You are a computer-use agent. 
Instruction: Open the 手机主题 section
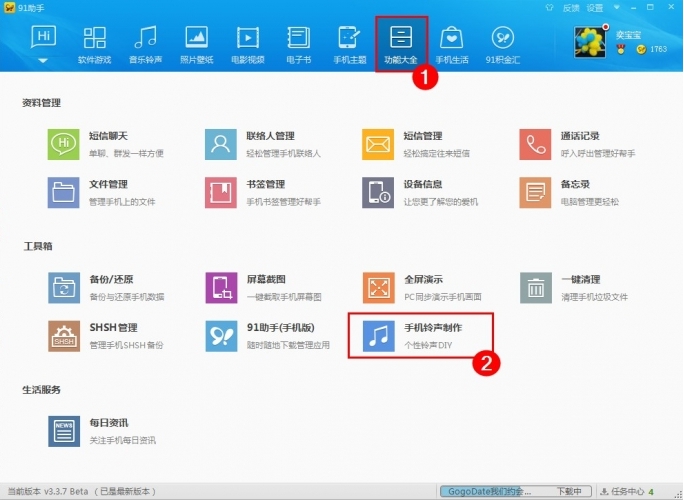[x=349, y=45]
